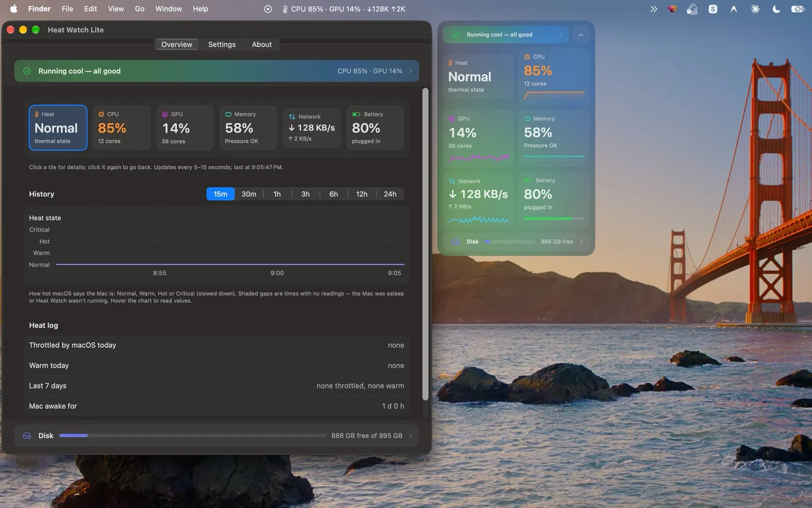The width and height of the screenshot is (812, 508).
Task: Open the moon Focus icon in the menu bar
Action: point(776,9)
